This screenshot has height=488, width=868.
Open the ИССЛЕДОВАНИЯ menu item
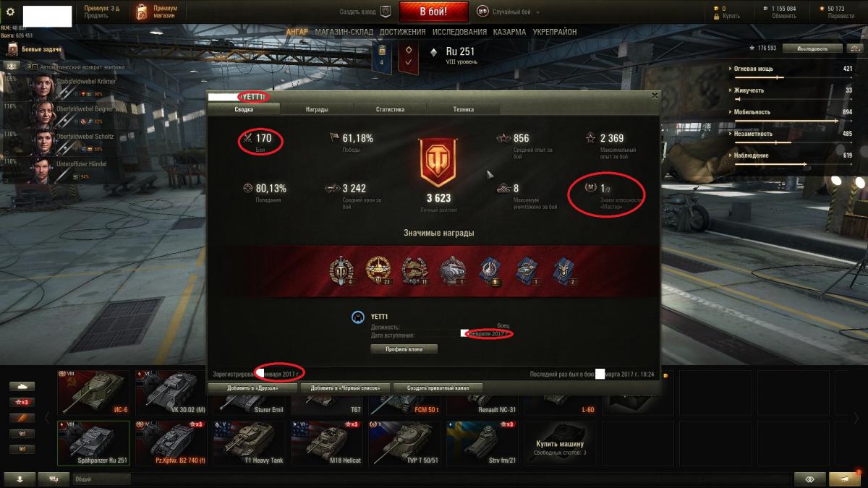click(459, 32)
